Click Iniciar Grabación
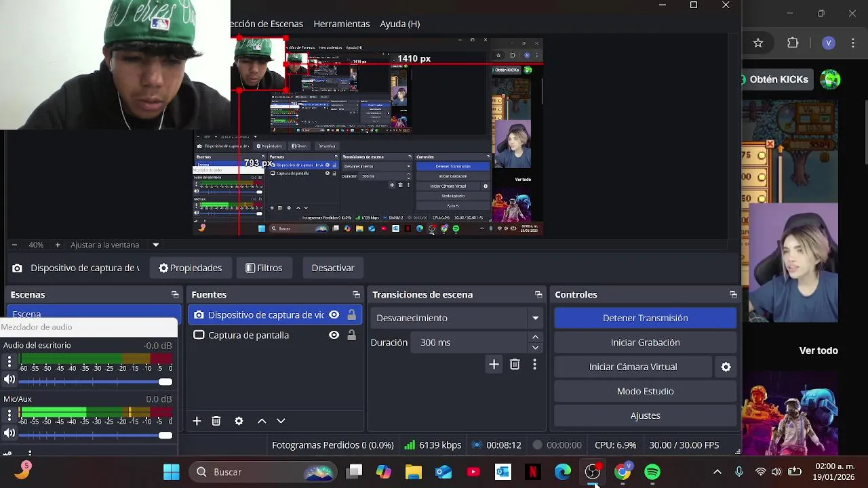This screenshot has width=868, height=488. [645, 342]
